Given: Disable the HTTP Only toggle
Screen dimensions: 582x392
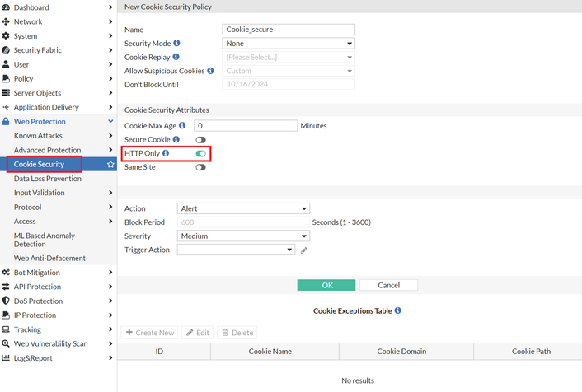Looking at the screenshot, I should 200,153.
